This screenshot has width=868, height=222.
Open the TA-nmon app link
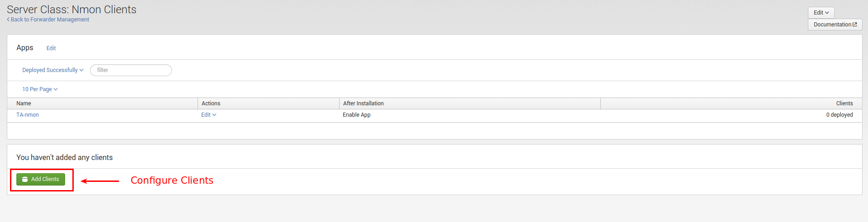click(x=28, y=115)
